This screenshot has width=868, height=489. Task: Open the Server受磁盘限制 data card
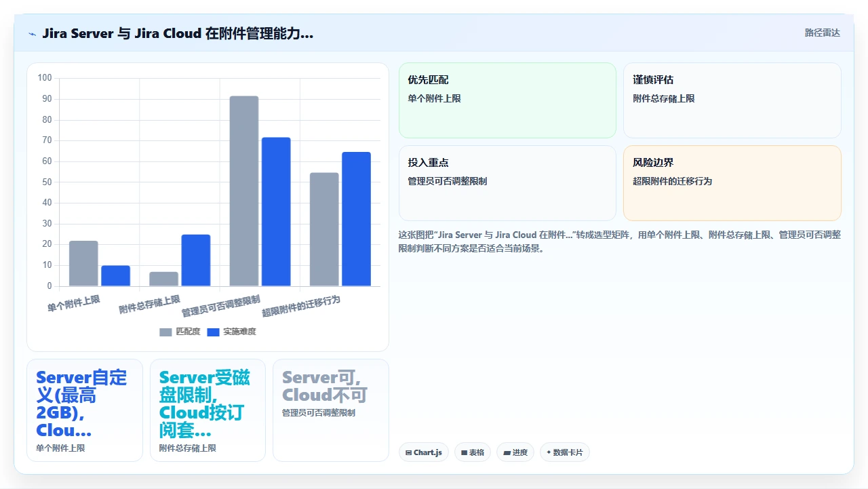208,410
